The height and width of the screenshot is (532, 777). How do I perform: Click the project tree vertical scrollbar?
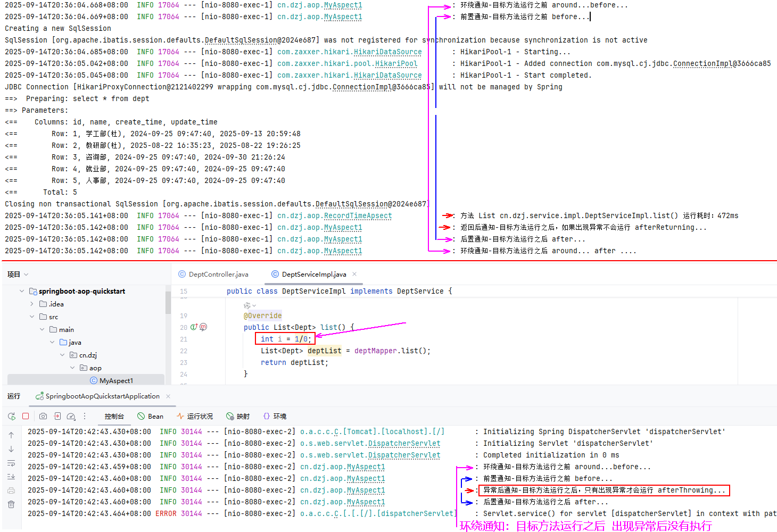[x=168, y=303]
